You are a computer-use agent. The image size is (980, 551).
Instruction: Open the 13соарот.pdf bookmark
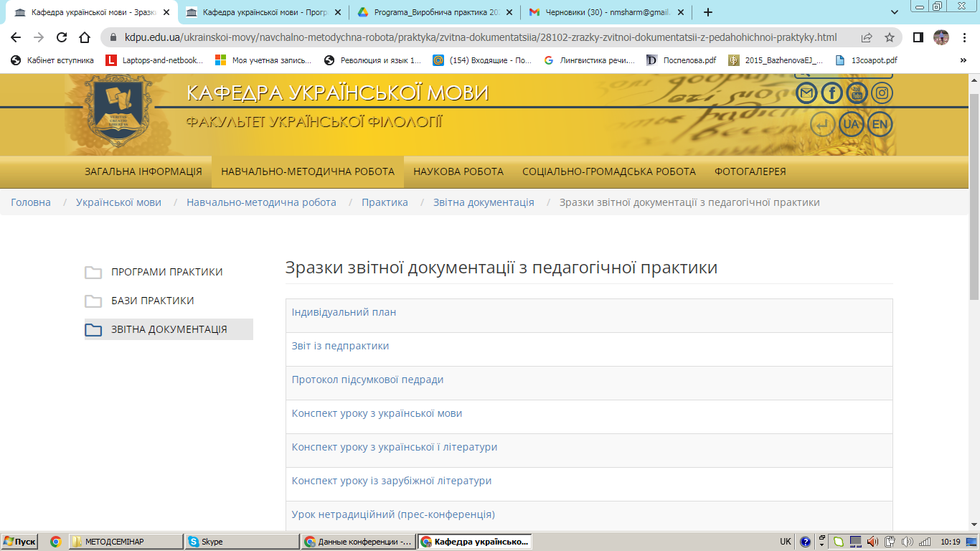(x=866, y=60)
